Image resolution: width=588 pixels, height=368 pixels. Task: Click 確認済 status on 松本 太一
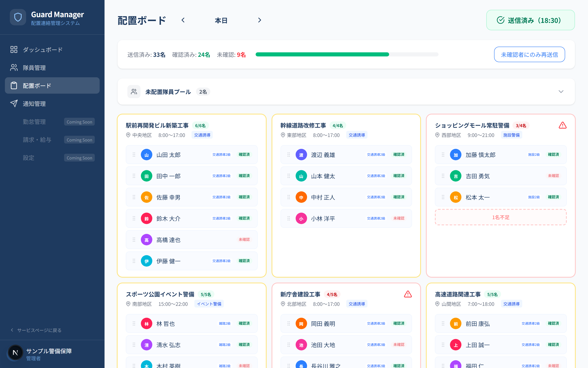[x=553, y=197]
